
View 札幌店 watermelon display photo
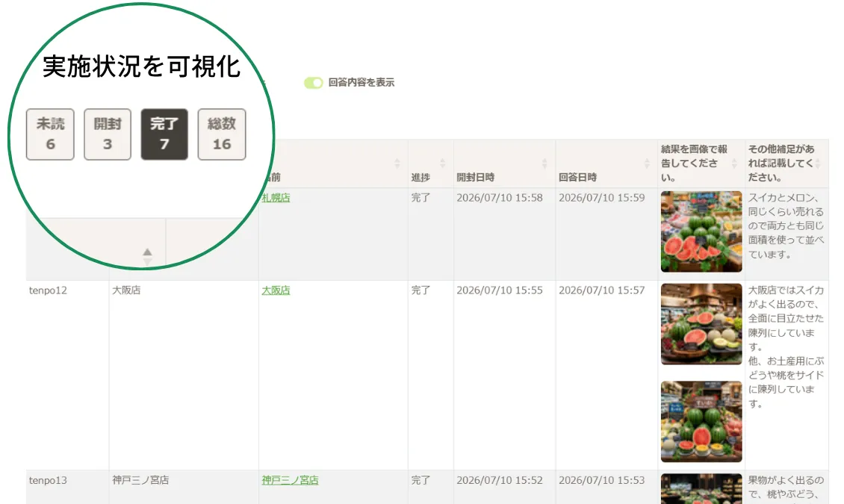[x=701, y=231]
